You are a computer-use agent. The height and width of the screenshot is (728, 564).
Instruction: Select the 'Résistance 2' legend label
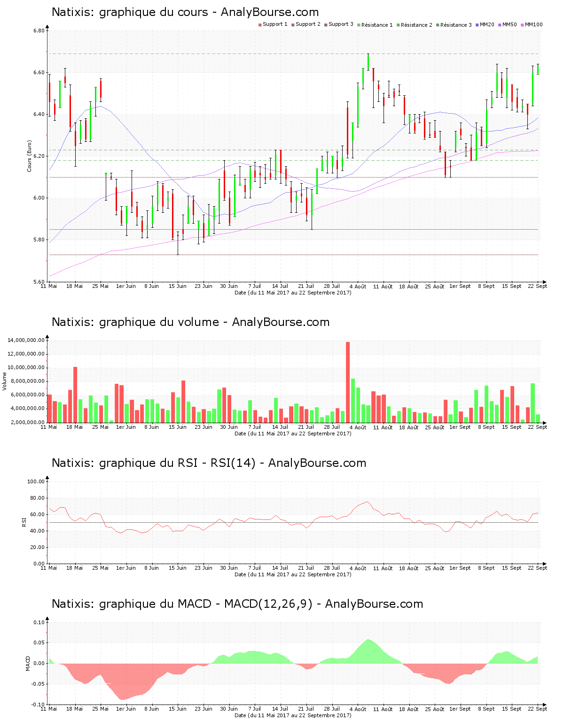(x=416, y=25)
